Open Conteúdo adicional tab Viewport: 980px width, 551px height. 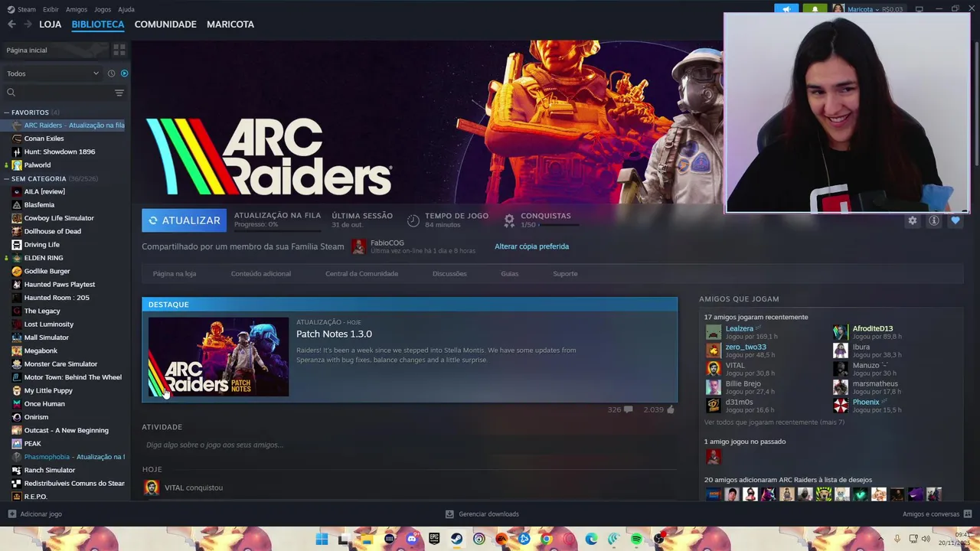[x=261, y=274]
